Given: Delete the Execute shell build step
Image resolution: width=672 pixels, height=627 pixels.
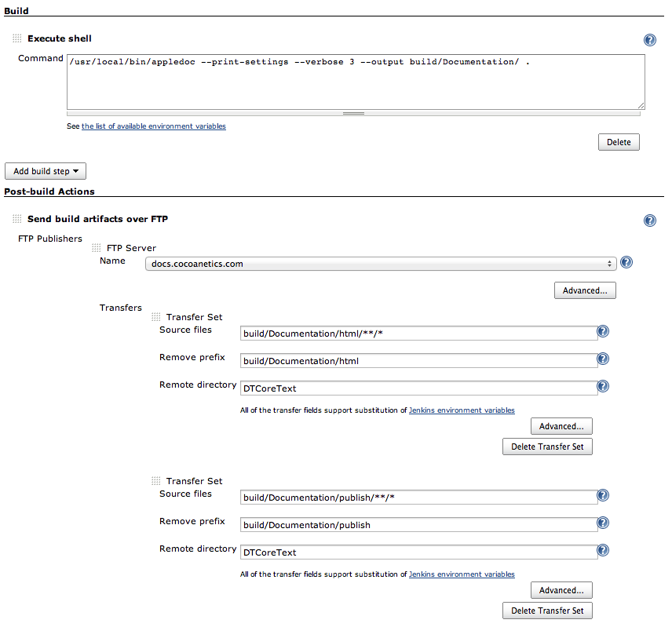Looking at the screenshot, I should 619,142.
